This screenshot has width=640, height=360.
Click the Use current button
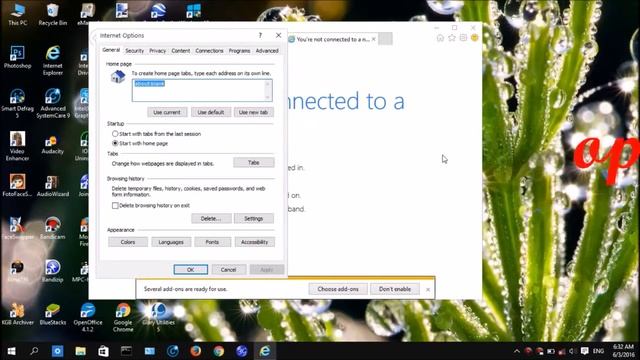point(167,112)
